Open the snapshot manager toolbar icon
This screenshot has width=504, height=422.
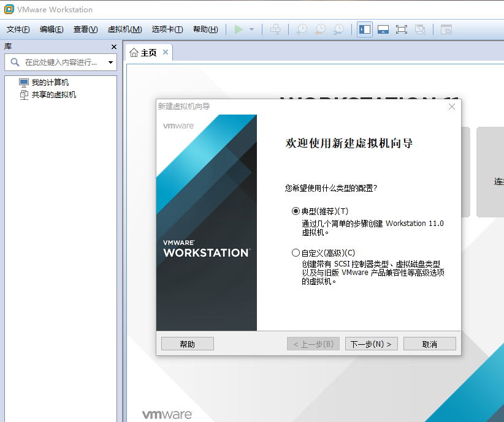tap(339, 29)
